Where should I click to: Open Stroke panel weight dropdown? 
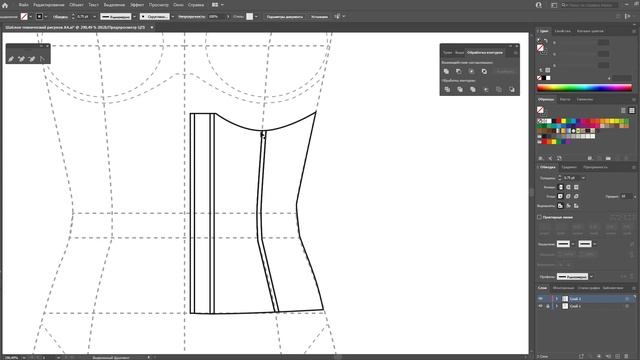pos(583,178)
